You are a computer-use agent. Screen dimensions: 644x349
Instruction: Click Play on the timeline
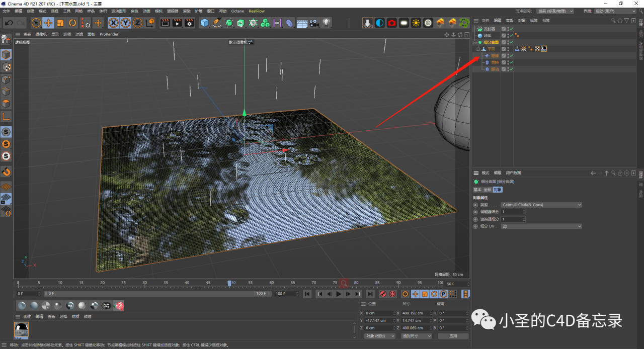339,294
